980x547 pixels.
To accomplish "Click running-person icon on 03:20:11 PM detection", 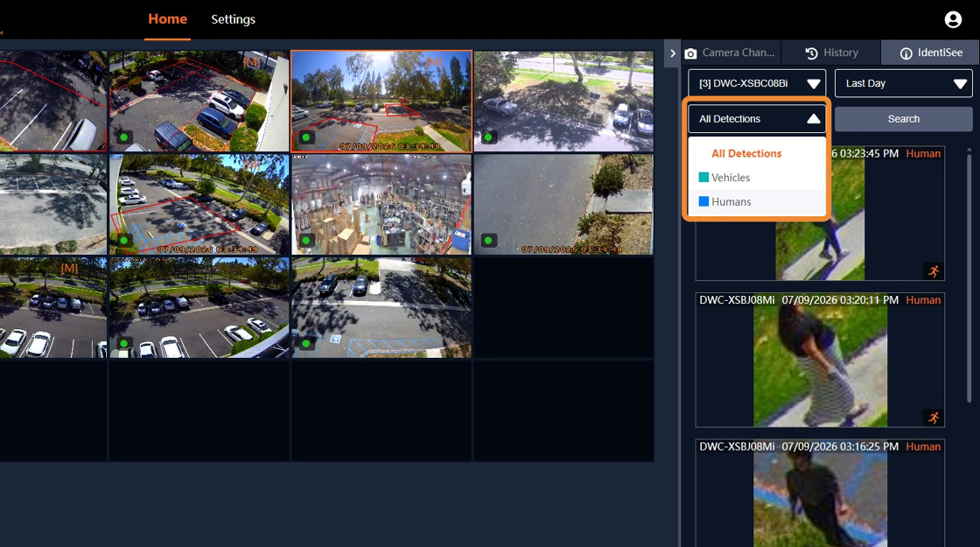I will click(933, 417).
